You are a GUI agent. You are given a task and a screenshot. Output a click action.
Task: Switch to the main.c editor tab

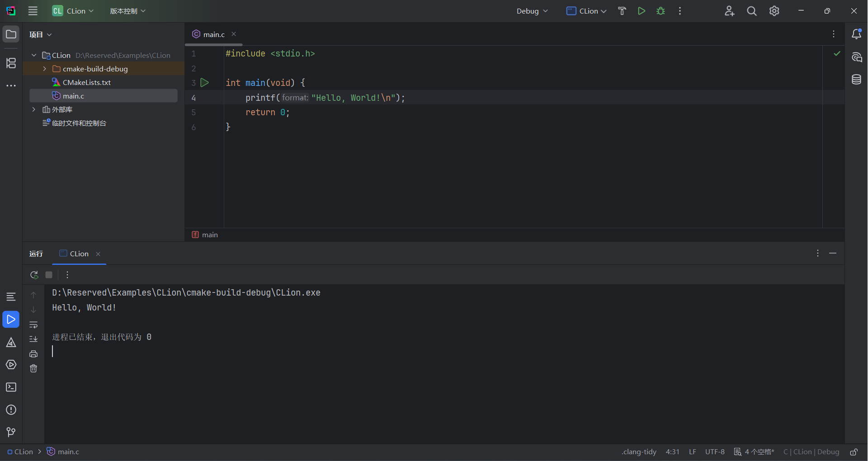(x=214, y=34)
